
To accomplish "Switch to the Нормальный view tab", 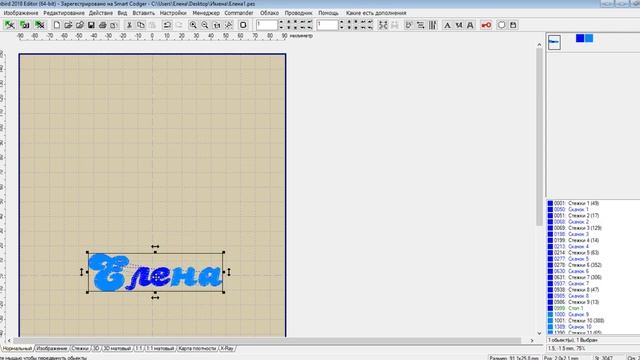I will tap(17, 349).
